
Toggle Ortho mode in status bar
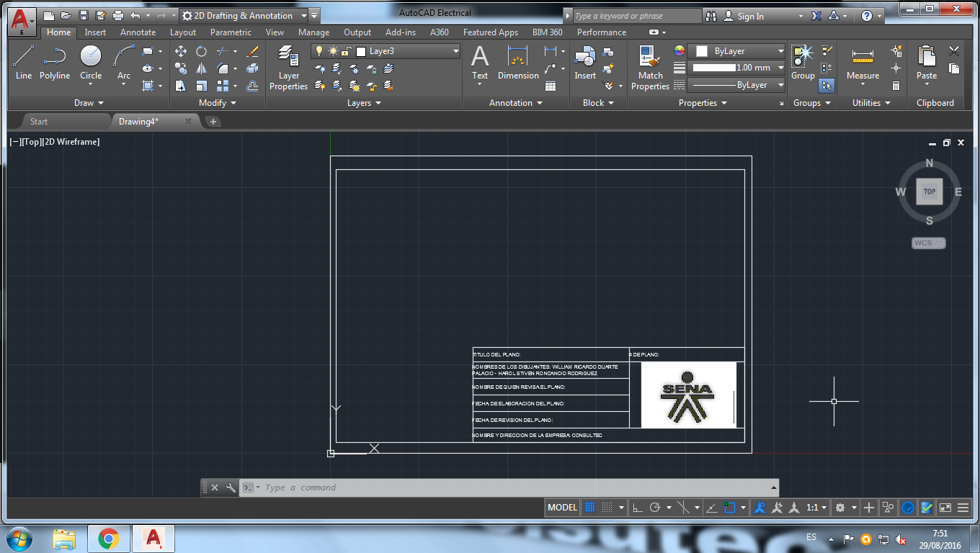pos(637,507)
